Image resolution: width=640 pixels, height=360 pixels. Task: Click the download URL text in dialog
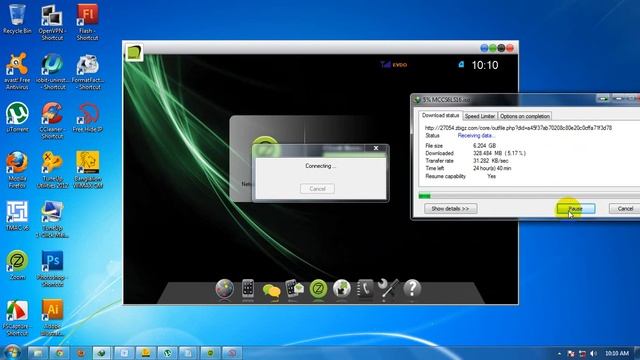click(x=518, y=128)
